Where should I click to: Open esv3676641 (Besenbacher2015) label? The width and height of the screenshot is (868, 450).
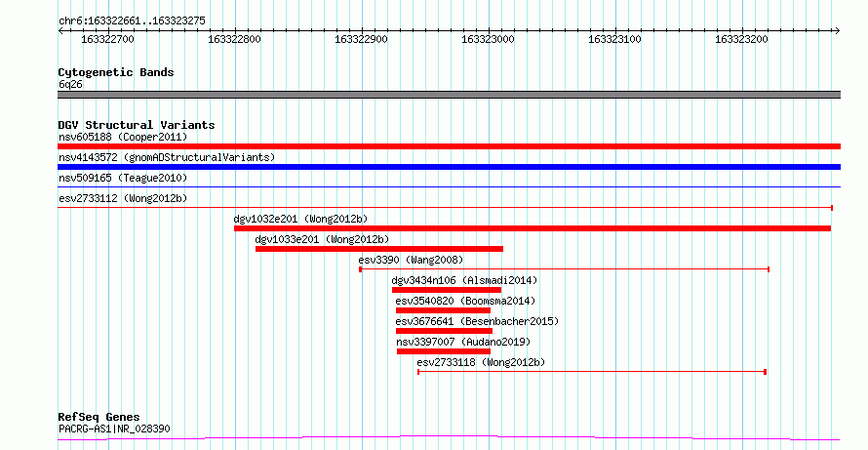pos(477,321)
